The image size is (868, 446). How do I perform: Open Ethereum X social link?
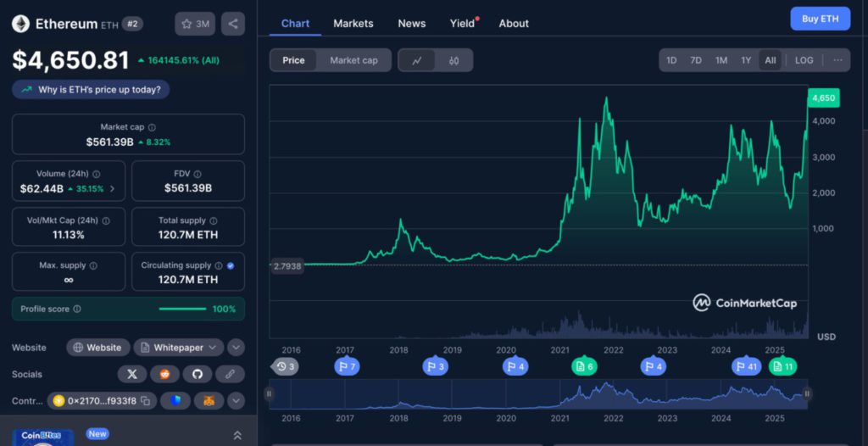coord(131,375)
